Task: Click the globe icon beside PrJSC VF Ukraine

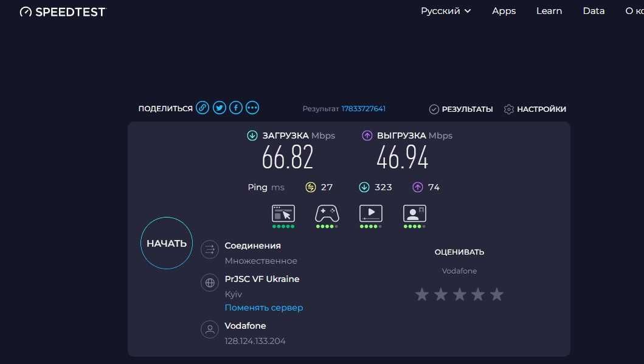Action: (x=210, y=283)
